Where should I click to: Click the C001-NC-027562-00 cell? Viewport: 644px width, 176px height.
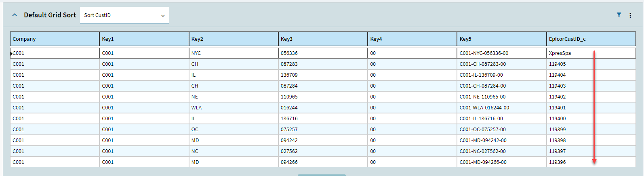pos(502,151)
